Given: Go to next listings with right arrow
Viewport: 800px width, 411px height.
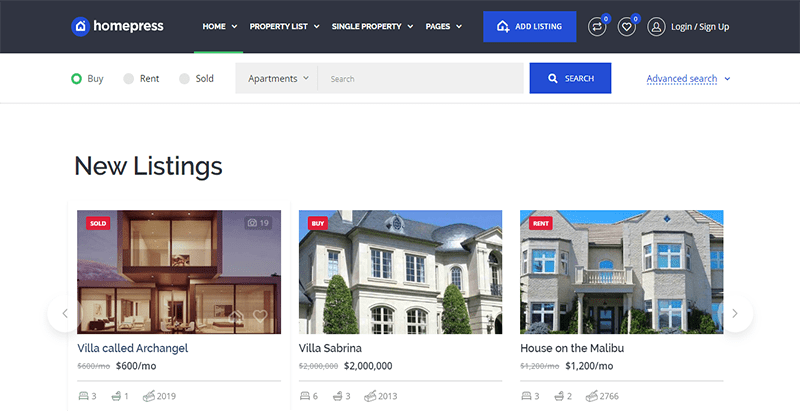Looking at the screenshot, I should click(x=735, y=313).
